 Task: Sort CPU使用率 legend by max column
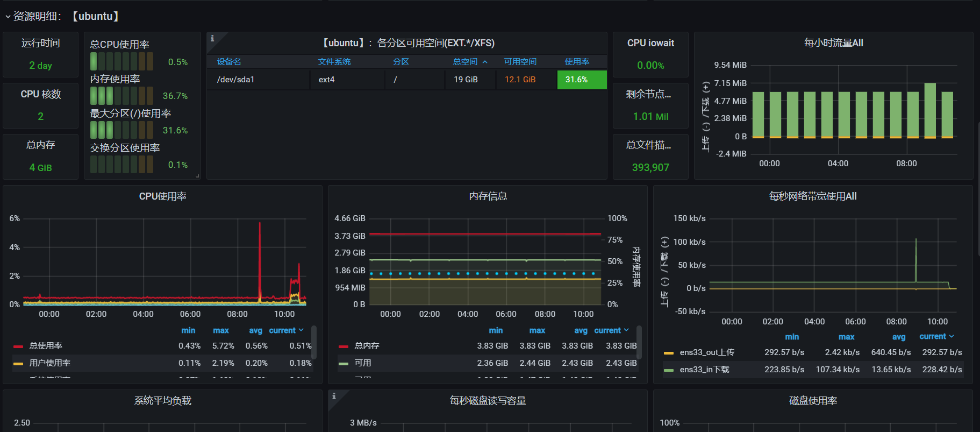pyautogui.click(x=221, y=330)
